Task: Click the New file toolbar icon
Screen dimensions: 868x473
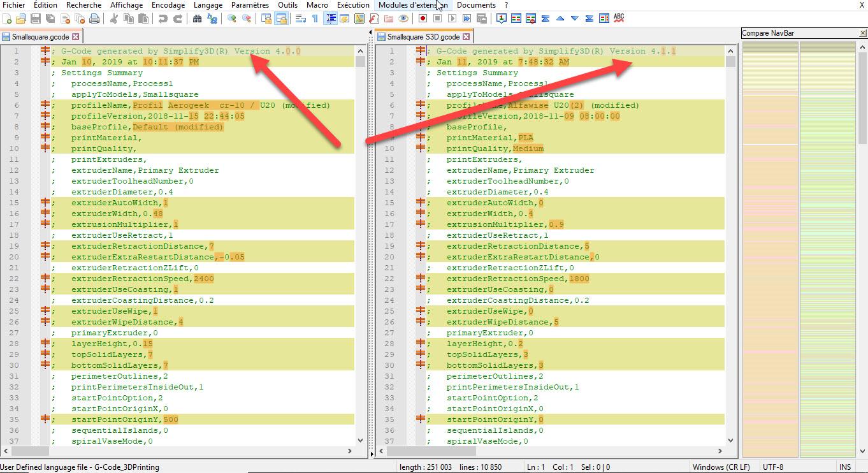Action: [x=7, y=19]
